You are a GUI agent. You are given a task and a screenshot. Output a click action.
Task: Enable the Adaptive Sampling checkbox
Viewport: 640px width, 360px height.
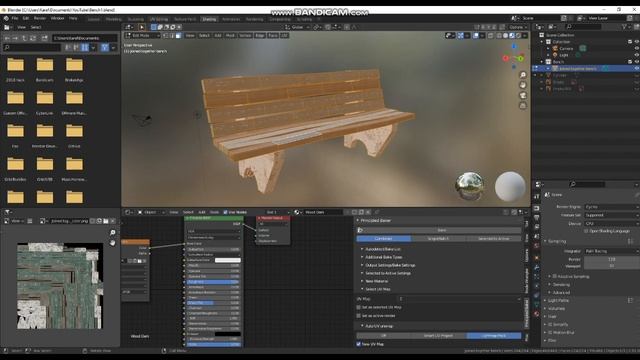click(555, 277)
